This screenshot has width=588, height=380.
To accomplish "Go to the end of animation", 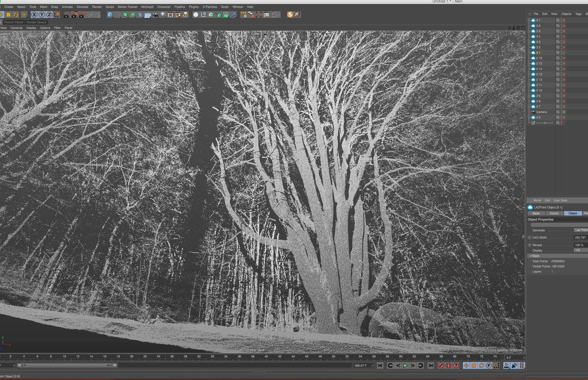I will click(x=430, y=365).
